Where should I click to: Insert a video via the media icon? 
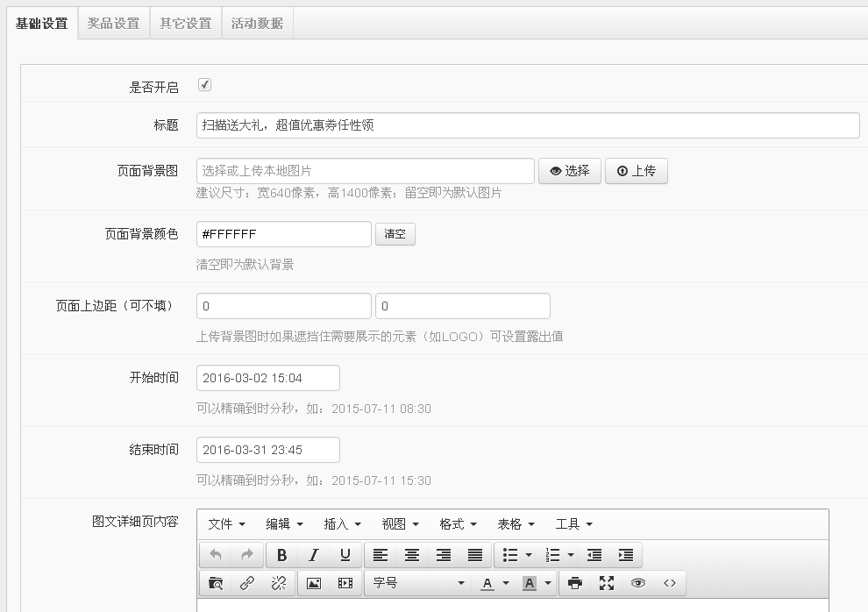[343, 581]
